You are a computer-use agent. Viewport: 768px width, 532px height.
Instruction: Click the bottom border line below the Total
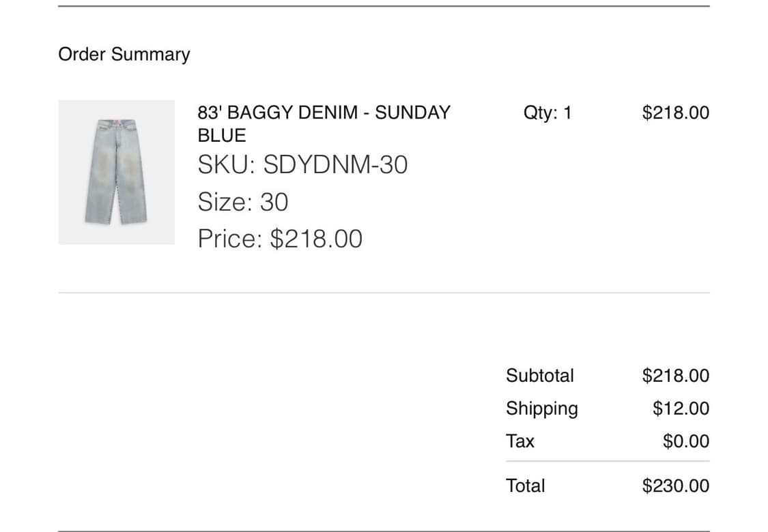click(384, 531)
